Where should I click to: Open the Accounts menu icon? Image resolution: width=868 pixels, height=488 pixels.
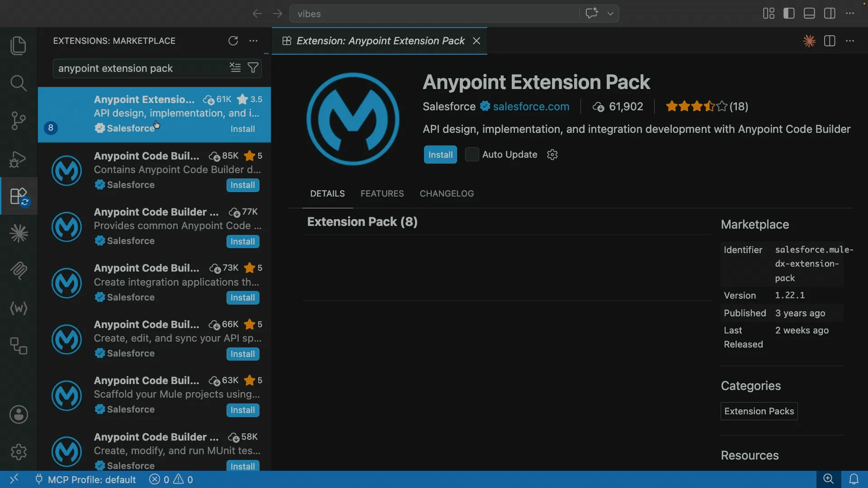19,414
